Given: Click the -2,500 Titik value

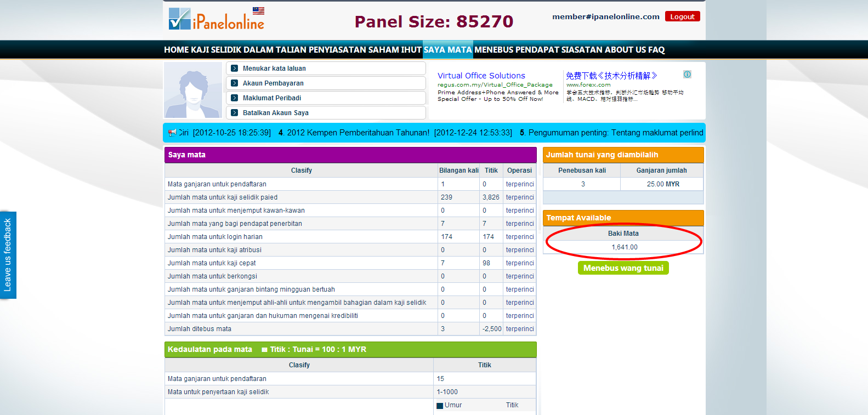Looking at the screenshot, I should [492, 329].
